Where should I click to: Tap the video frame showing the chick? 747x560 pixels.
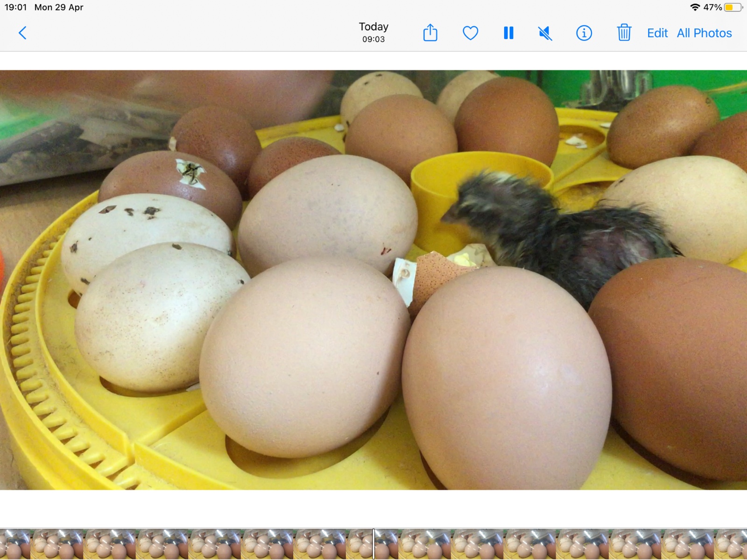pyautogui.click(x=373, y=280)
